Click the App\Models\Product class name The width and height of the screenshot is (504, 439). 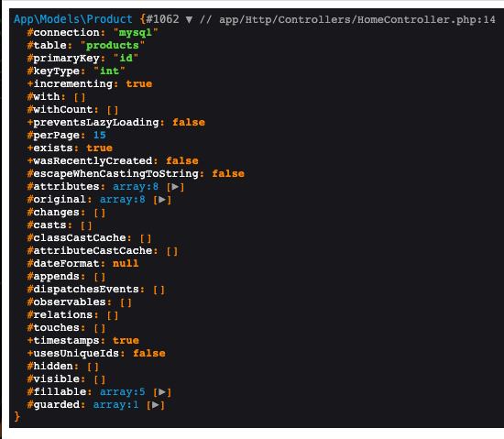click(73, 19)
